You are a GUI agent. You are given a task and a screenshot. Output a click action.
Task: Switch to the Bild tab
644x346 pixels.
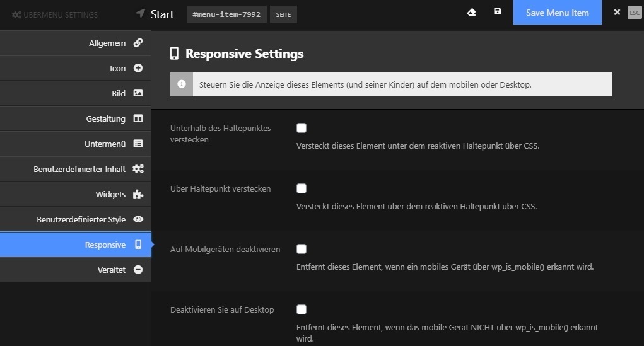click(75, 93)
